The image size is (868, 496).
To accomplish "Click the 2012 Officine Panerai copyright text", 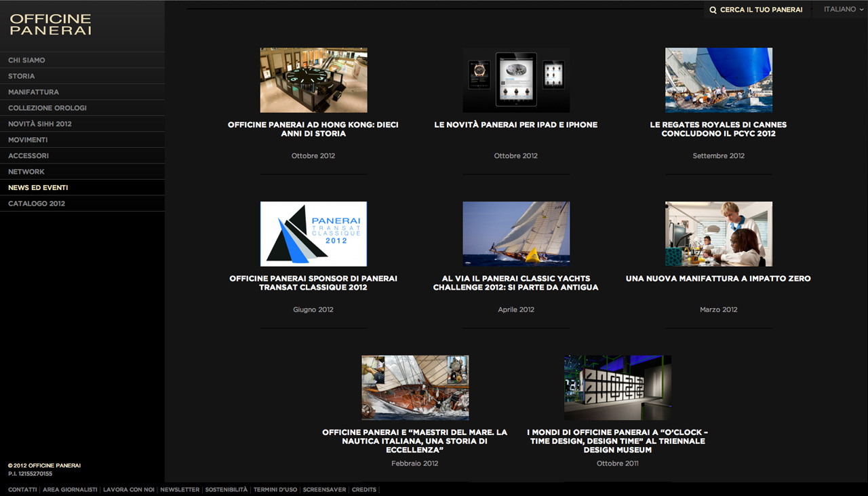I will point(44,465).
